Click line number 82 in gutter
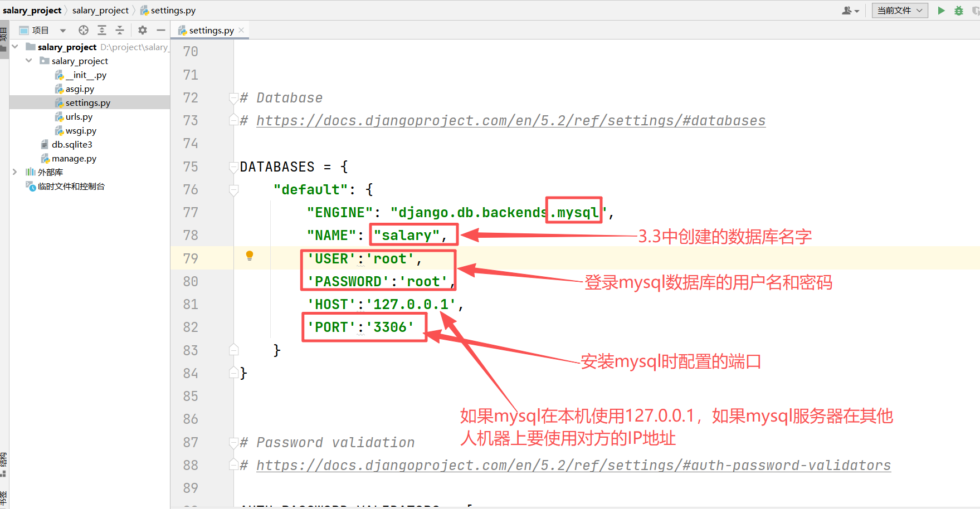This screenshot has height=509, width=980. 191,327
